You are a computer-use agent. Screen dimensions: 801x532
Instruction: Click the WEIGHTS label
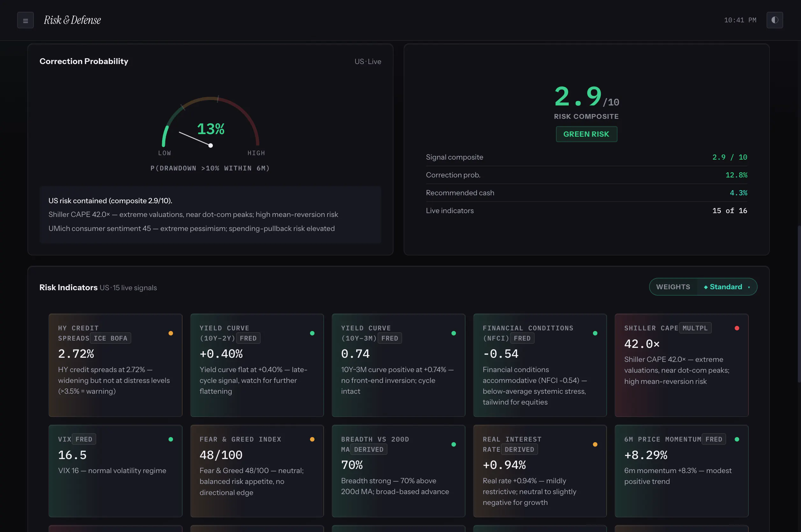click(x=673, y=287)
